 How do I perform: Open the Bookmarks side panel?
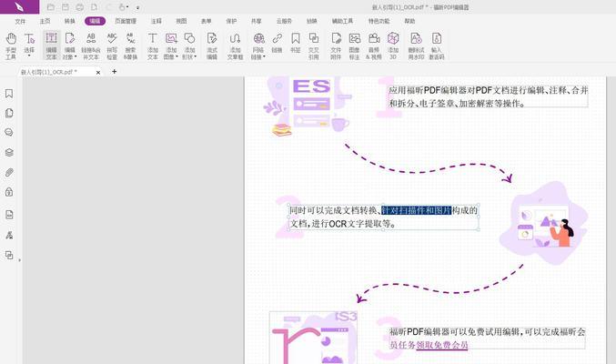pyautogui.click(x=9, y=94)
